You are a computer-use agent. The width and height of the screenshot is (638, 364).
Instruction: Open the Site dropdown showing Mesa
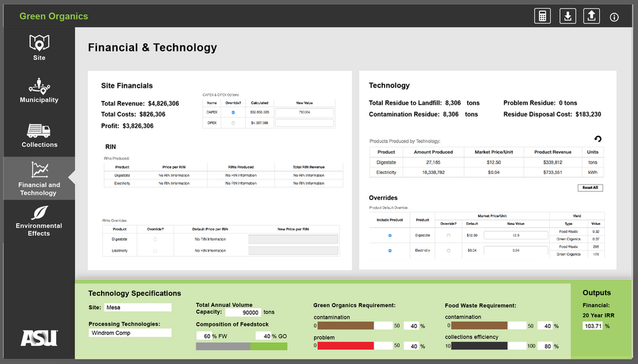click(x=137, y=307)
